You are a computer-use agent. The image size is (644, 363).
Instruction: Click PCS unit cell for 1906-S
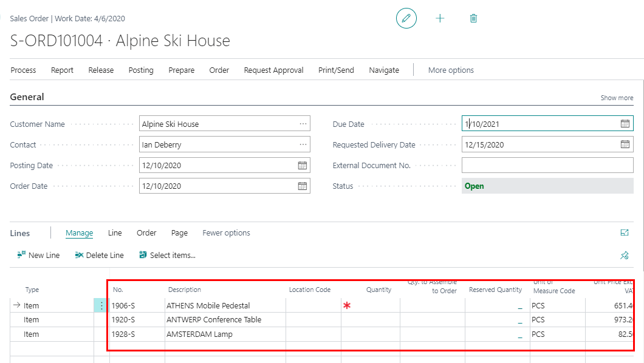(557, 305)
